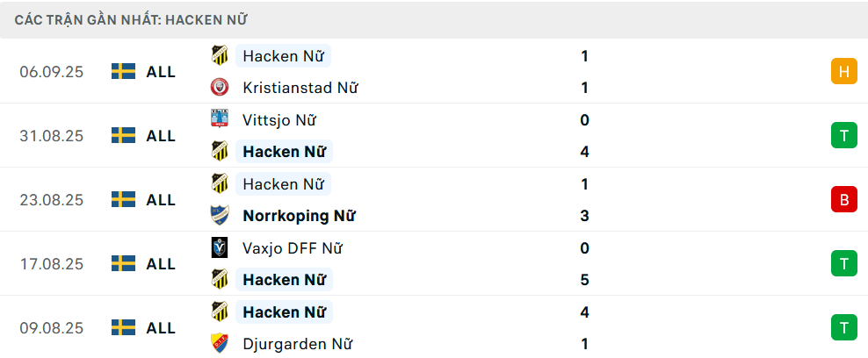The height and width of the screenshot is (358, 868).
Task: Click the 06.09.25 match date
Action: [51, 72]
